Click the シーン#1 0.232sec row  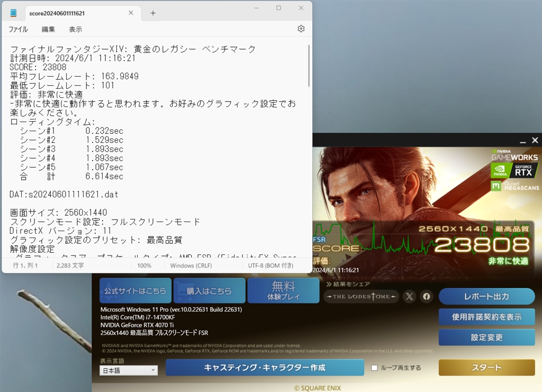click(x=71, y=131)
